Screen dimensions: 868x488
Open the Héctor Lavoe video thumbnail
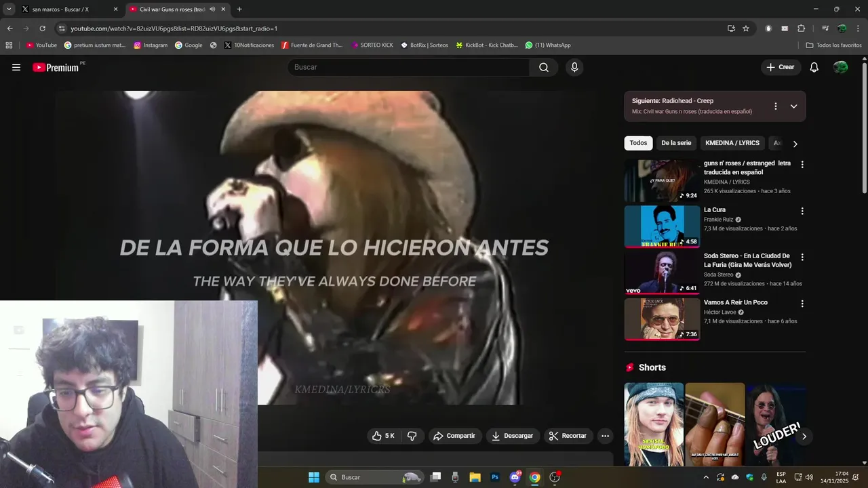(662, 319)
